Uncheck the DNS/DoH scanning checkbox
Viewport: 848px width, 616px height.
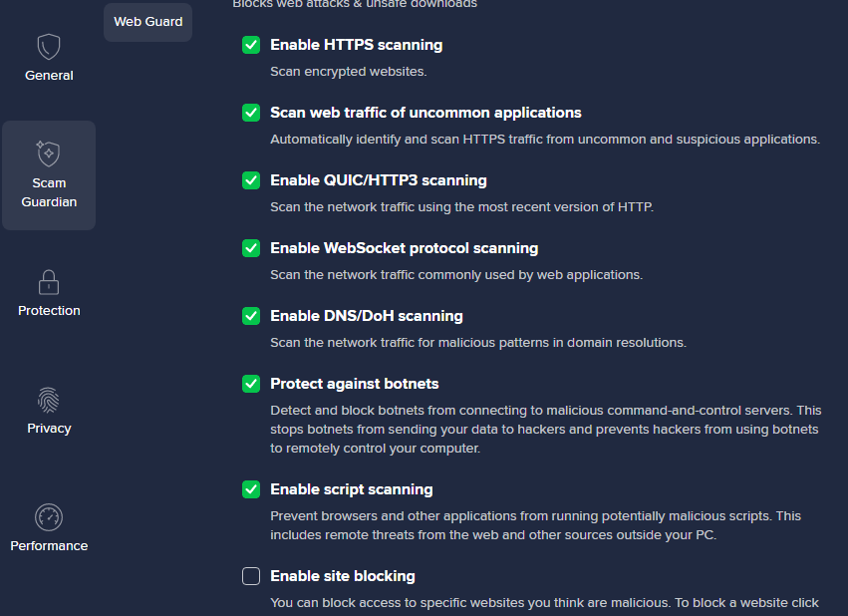tap(251, 316)
